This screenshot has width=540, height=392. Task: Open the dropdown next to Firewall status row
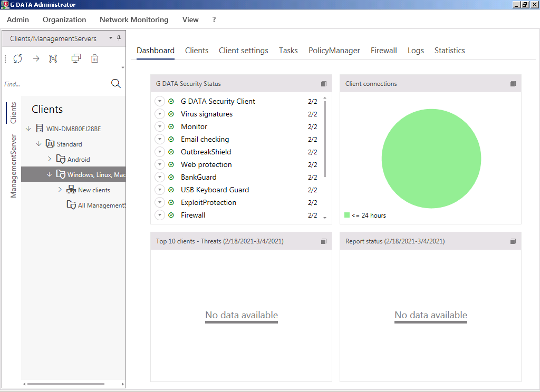point(160,215)
